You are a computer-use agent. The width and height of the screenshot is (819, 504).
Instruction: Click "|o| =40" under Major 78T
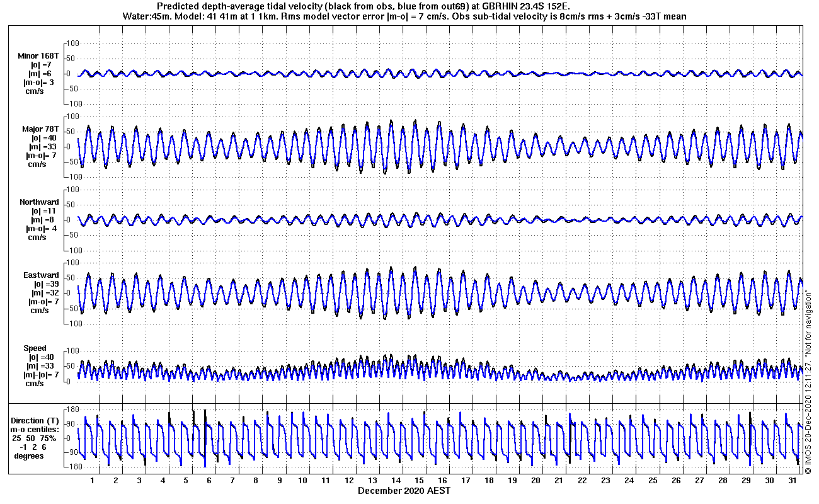click(43, 138)
